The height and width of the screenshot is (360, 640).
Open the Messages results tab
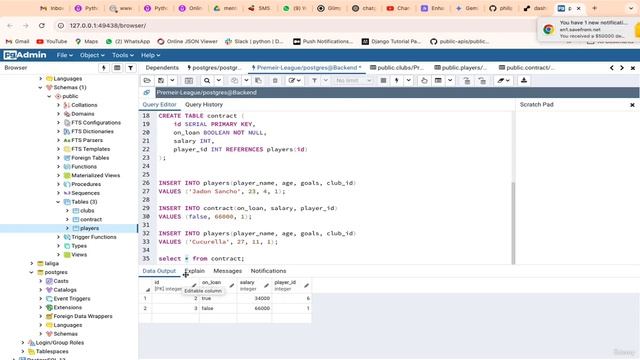pyautogui.click(x=227, y=271)
